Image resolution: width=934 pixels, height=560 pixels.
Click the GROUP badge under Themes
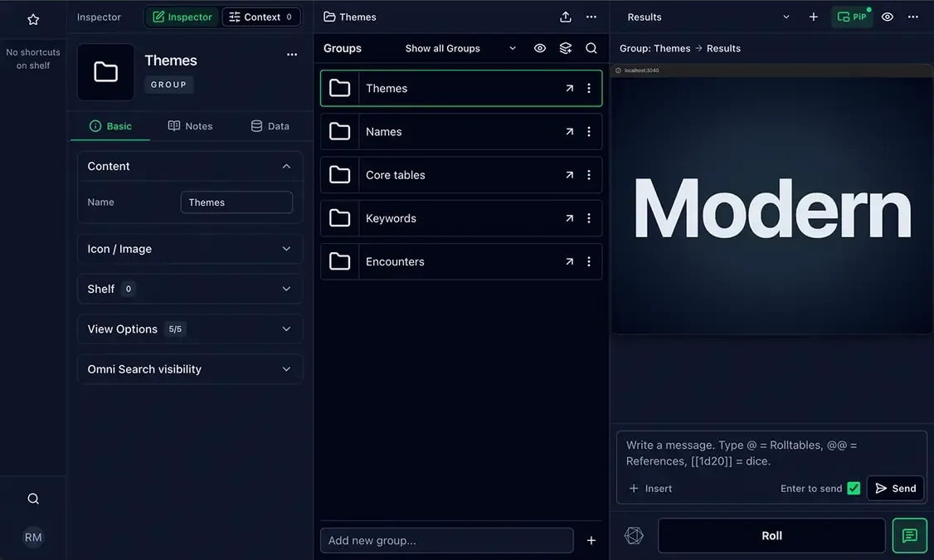168,85
